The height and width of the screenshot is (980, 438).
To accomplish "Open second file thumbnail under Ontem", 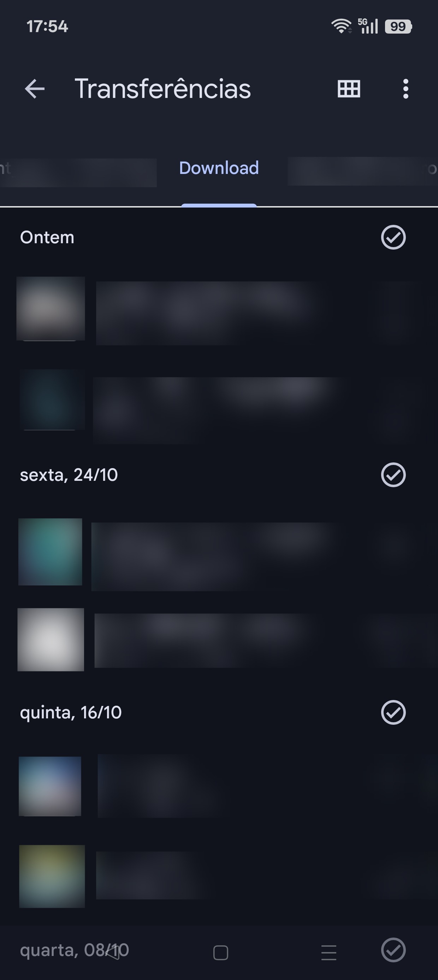I will pos(52,399).
